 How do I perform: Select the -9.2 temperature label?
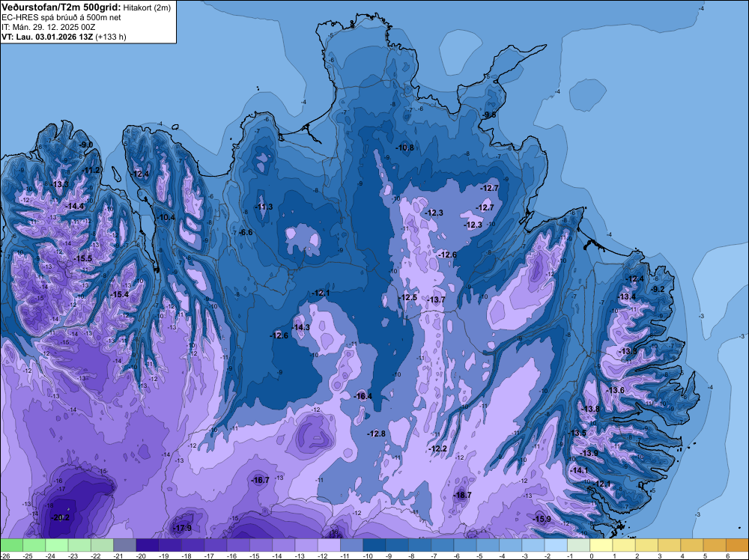(x=658, y=289)
